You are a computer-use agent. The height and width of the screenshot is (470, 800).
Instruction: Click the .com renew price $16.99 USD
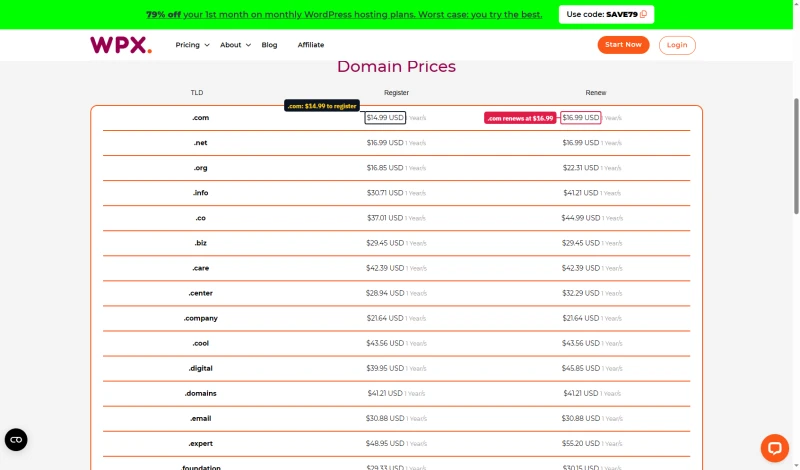(x=581, y=117)
